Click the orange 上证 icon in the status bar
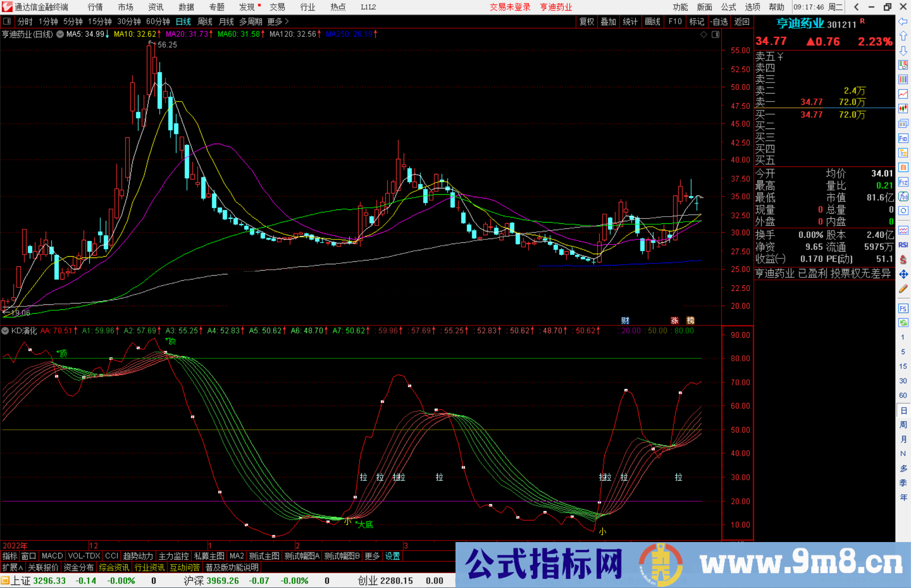This screenshot has width=911, height=588. (x=6, y=580)
